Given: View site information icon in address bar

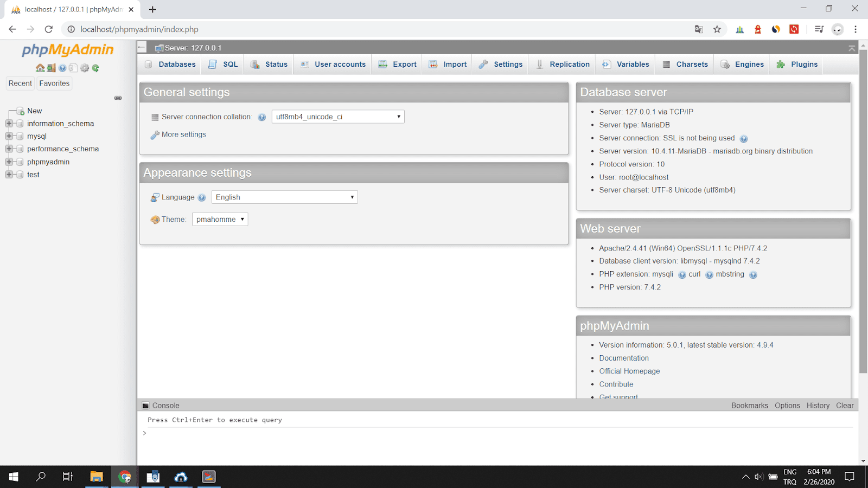Looking at the screenshot, I should tap(71, 29).
